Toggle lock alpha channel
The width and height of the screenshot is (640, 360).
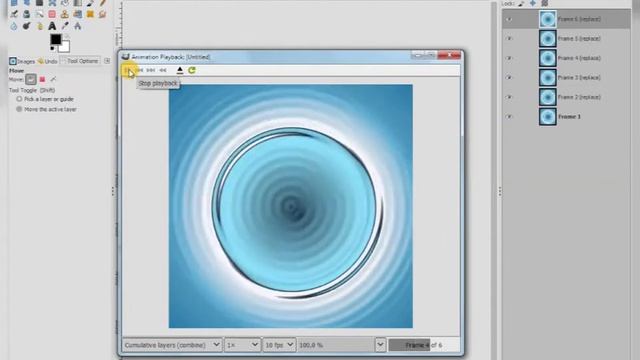(544, 4)
